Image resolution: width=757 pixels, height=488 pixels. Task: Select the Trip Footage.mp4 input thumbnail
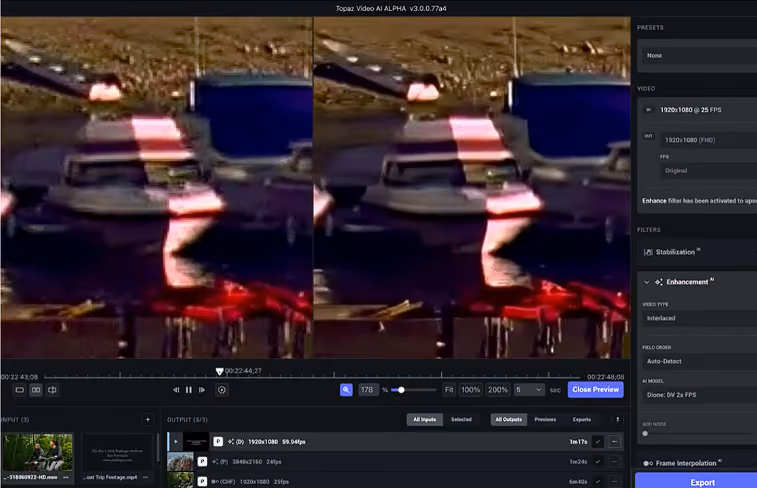click(117, 452)
